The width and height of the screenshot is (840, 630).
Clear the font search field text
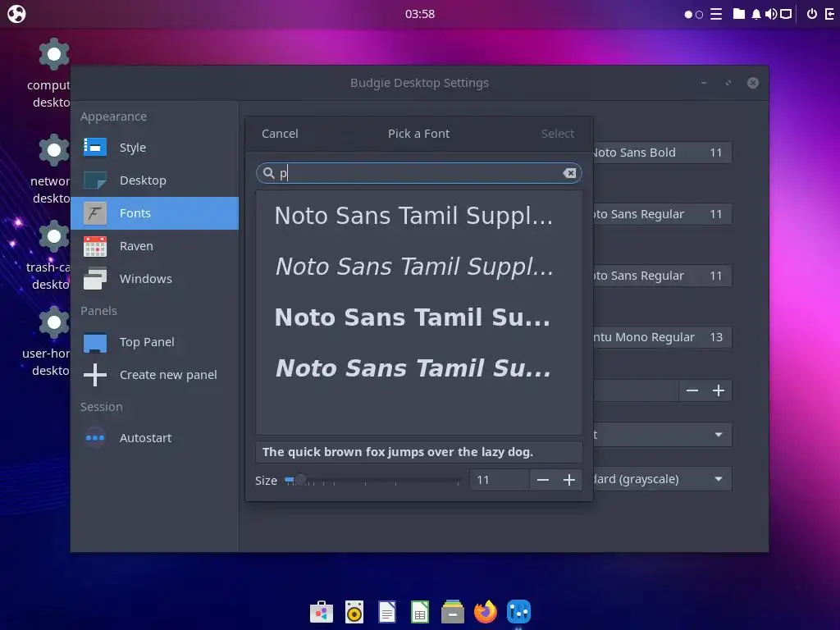[569, 173]
